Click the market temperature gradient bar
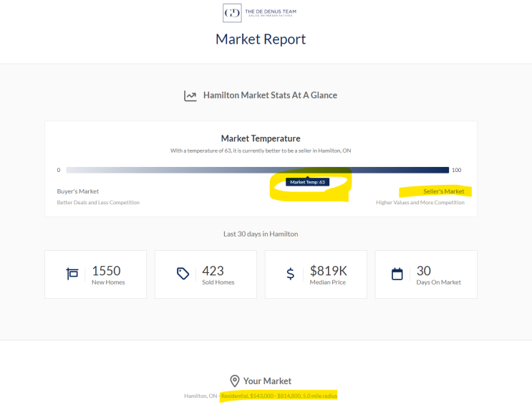The height and width of the screenshot is (415, 532). click(x=257, y=170)
